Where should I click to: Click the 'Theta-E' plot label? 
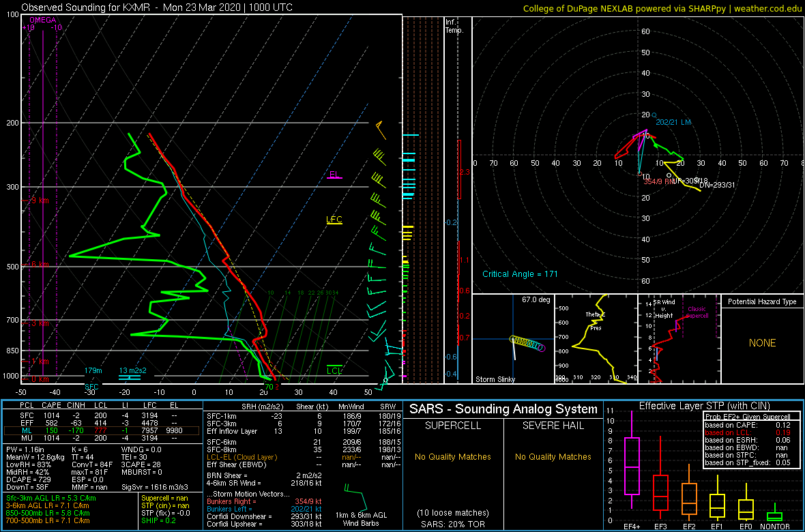(x=594, y=315)
